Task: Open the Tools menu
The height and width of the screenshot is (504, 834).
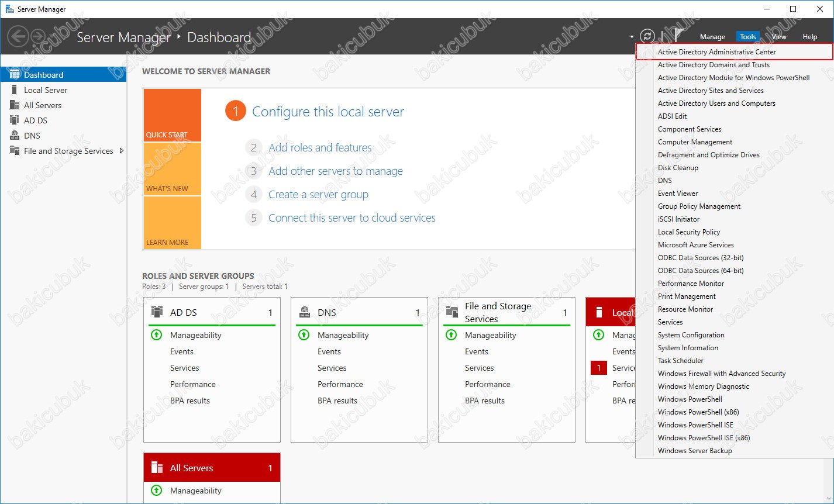Action: point(748,37)
